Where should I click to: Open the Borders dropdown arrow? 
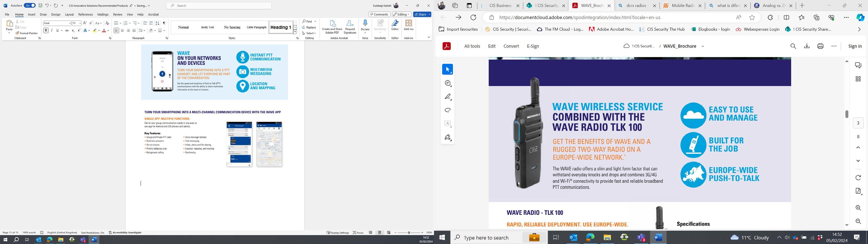(164, 30)
